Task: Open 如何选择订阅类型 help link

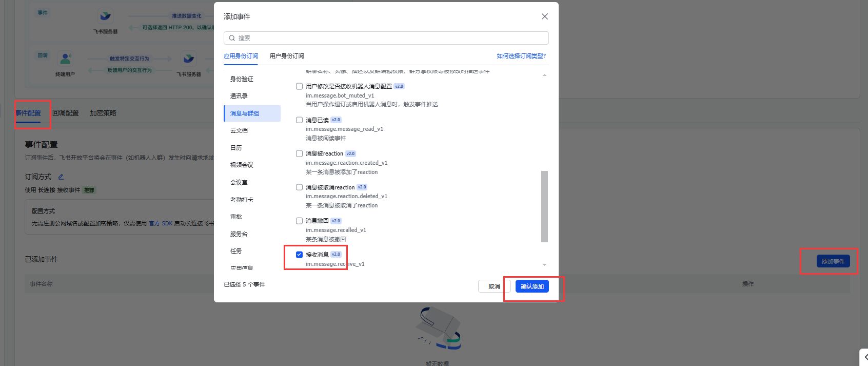Action: (x=521, y=56)
